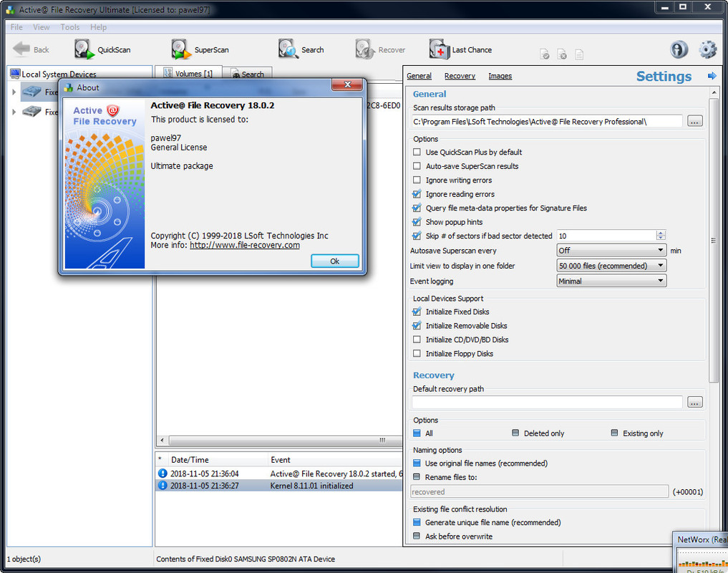Click the Scan results storage path field
The image size is (728, 573).
(547, 121)
